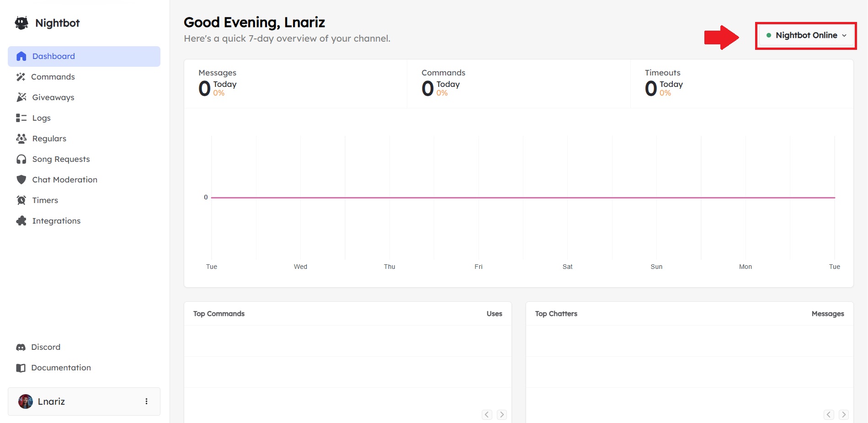Click the Fri label on chart axis
Viewport: 868px width, 423px height.
[479, 267]
